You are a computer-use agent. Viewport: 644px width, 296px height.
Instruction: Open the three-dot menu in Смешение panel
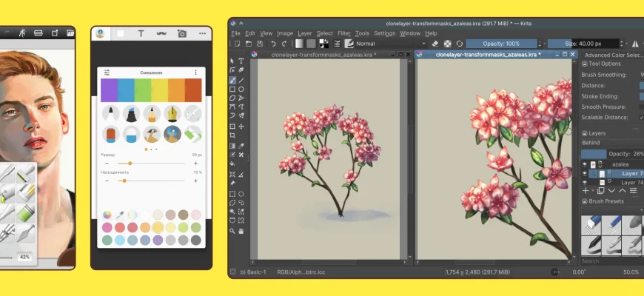point(196,73)
